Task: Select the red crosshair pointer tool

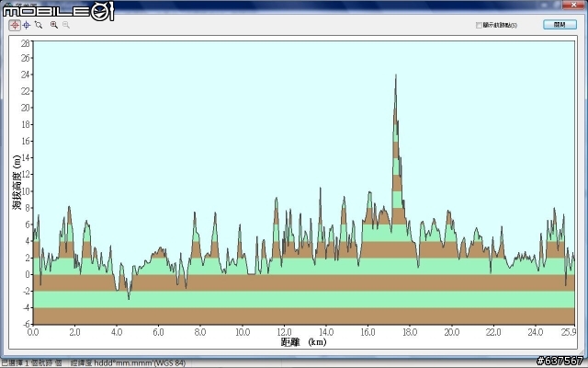Action: (15, 25)
